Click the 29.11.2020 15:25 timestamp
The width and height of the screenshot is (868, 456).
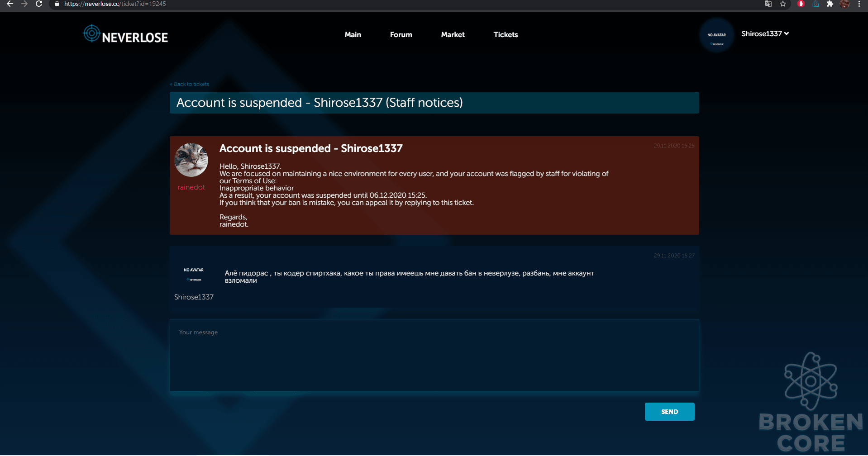[674, 146]
